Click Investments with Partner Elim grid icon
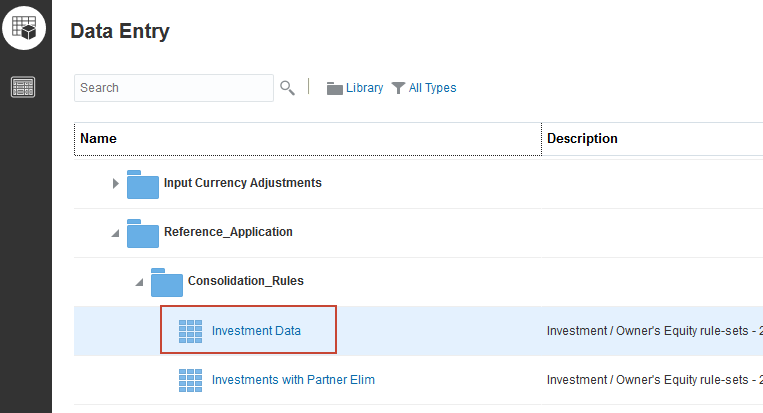The height and width of the screenshot is (413, 763). (x=190, y=380)
